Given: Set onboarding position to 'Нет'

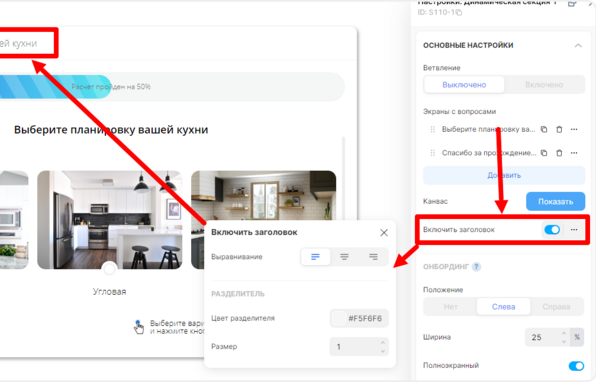Looking at the screenshot, I should [450, 307].
